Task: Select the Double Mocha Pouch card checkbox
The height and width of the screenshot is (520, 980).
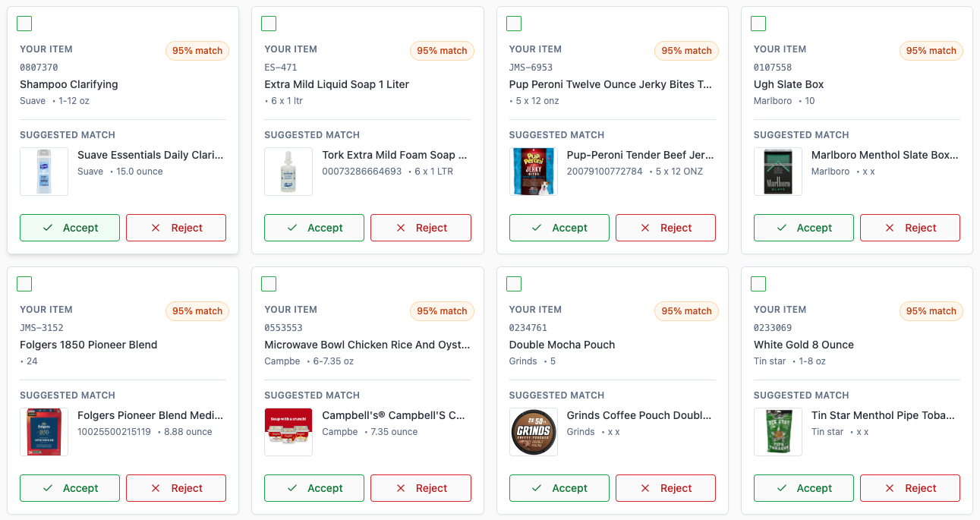Action: [514, 284]
